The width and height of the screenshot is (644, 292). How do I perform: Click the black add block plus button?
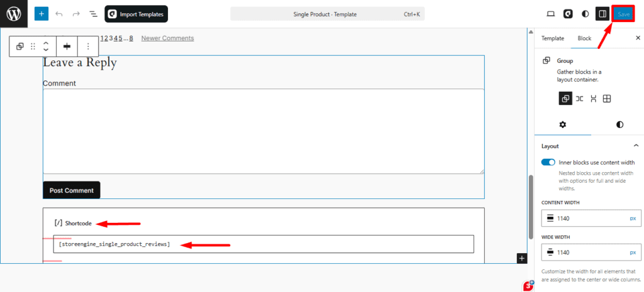[x=521, y=258]
